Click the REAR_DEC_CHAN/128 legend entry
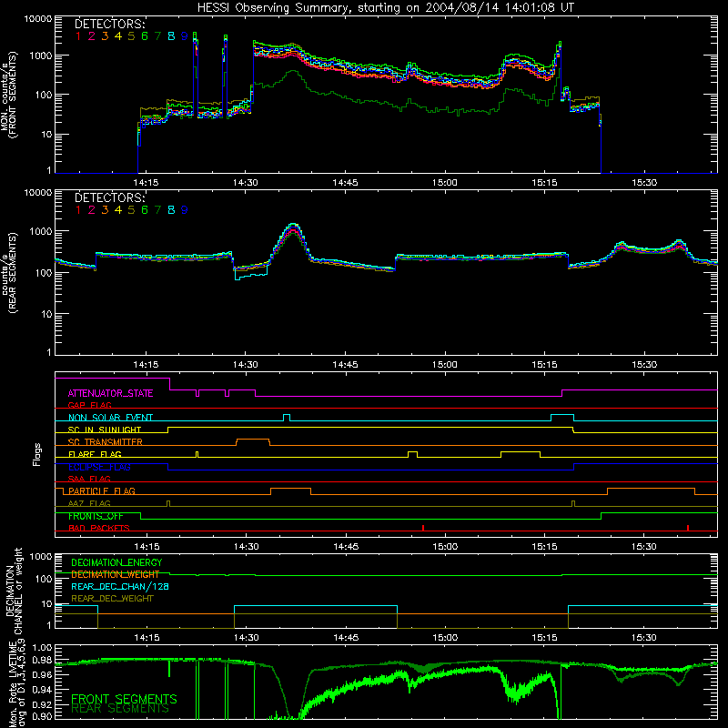This screenshot has width=728, height=728. point(120,586)
